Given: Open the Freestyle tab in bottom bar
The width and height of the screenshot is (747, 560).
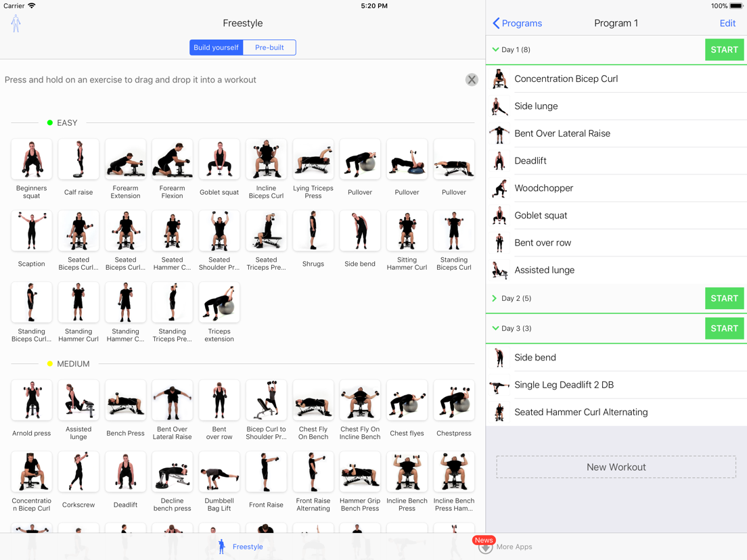Looking at the screenshot, I should 240,546.
